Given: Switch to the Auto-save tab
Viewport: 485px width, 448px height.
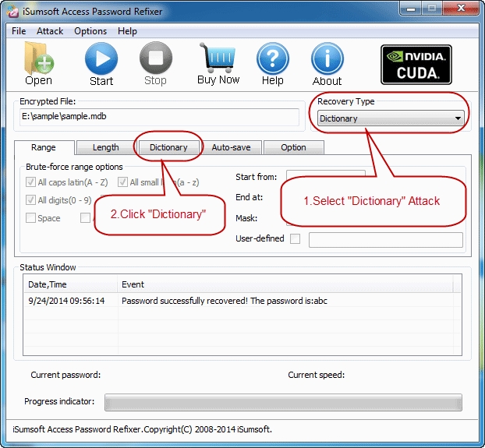Looking at the screenshot, I should (231, 147).
